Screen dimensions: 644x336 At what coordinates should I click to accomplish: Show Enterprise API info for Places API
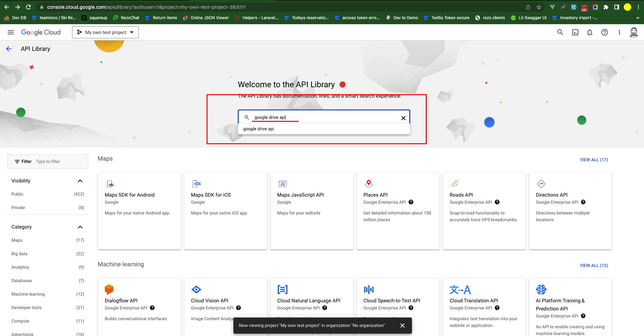coord(411,202)
